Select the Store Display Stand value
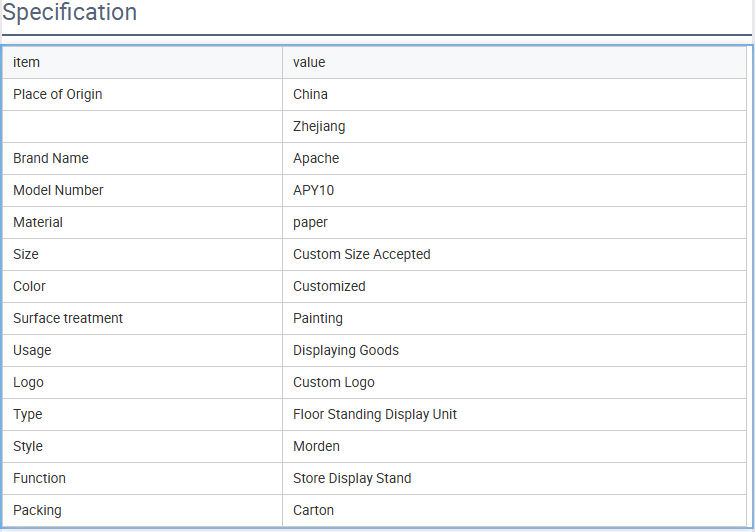The image size is (755, 532). 352,478
